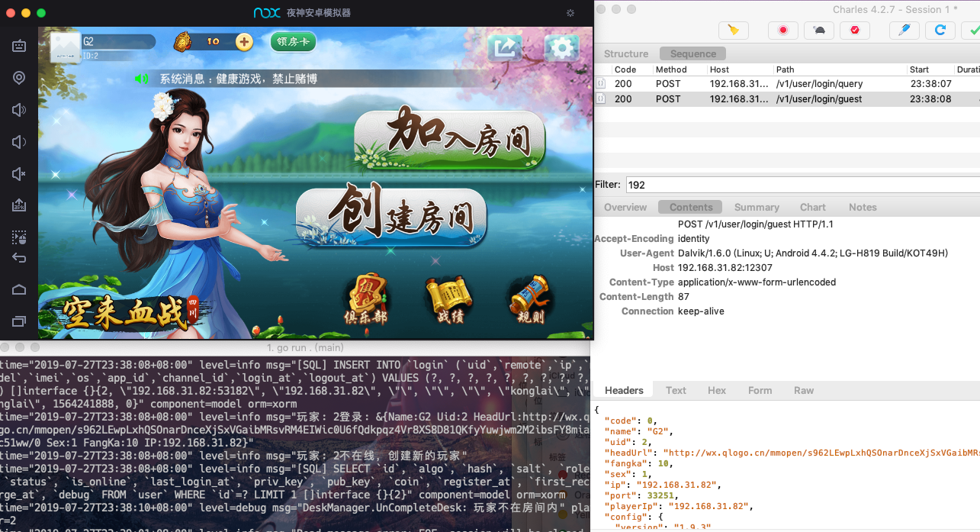Image resolution: width=980 pixels, height=532 pixels.
Task: Select the Headers response tab
Action: coord(624,390)
